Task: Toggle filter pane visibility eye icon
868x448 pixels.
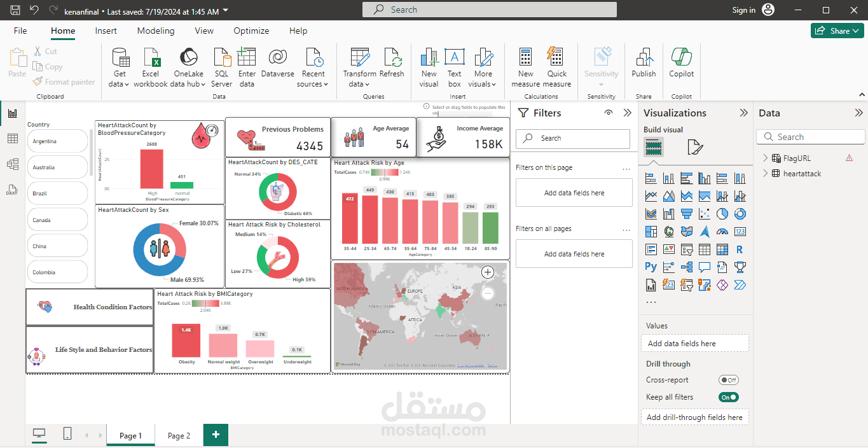Action: (609, 113)
